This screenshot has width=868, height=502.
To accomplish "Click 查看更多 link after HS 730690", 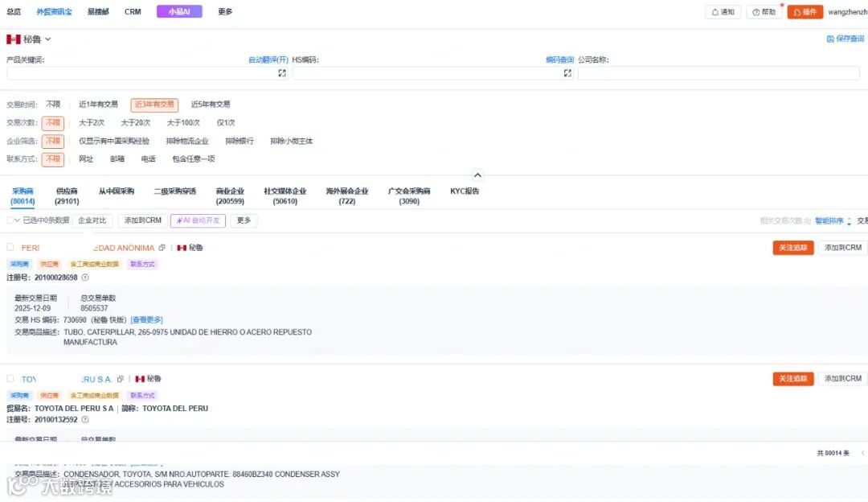I will pos(147,320).
